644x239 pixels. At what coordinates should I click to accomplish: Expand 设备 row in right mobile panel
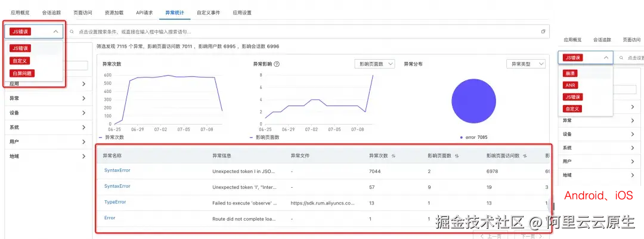coord(600,134)
